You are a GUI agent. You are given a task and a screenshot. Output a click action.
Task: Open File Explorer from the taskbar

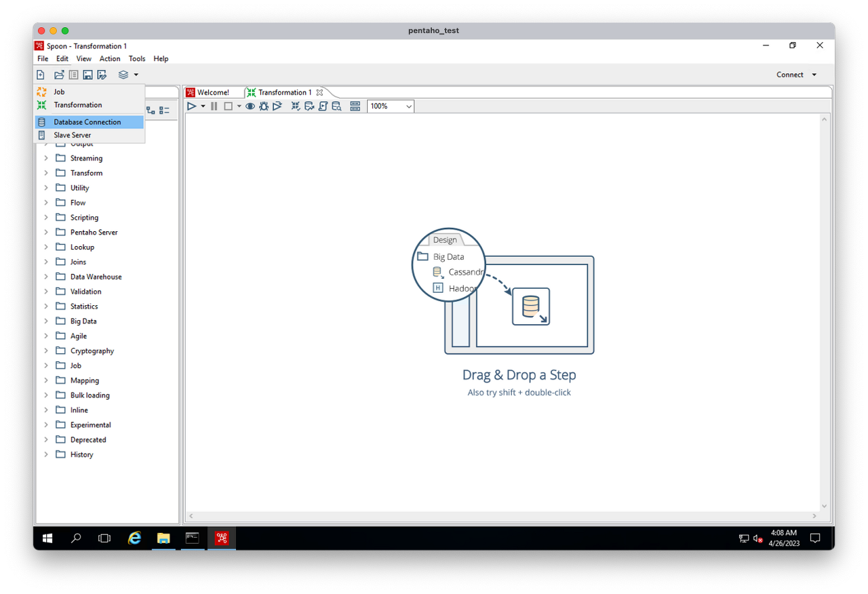tap(163, 538)
